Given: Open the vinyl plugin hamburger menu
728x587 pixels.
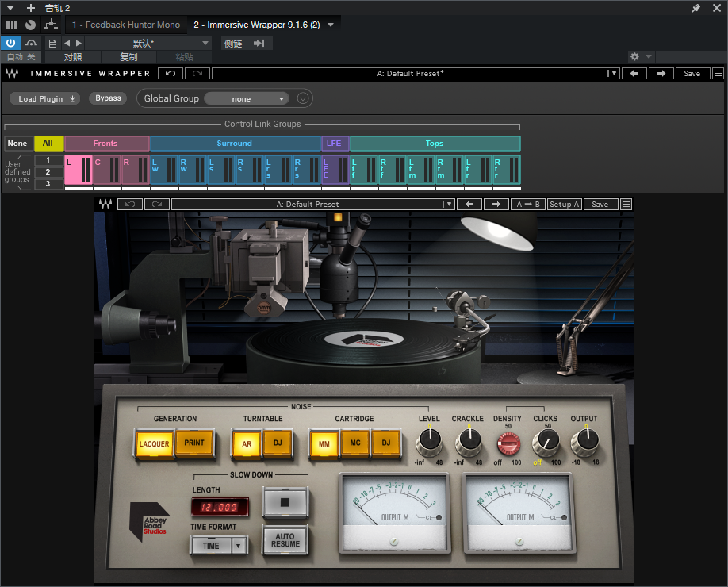Looking at the screenshot, I should [x=626, y=205].
